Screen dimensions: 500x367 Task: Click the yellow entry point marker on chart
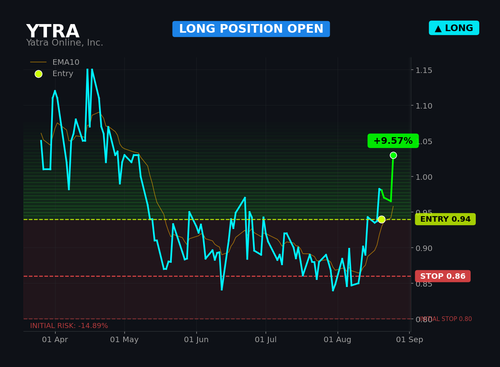(382, 219)
